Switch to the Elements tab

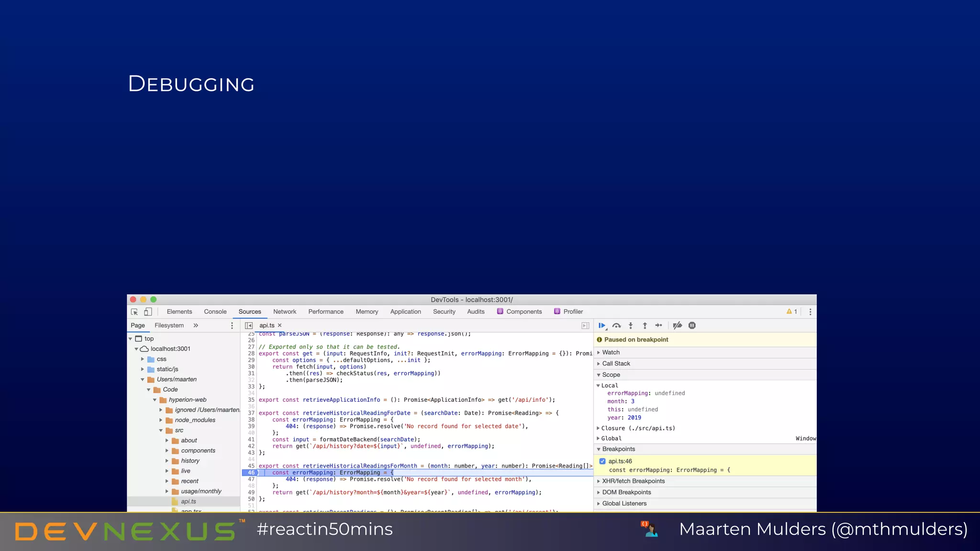click(179, 312)
